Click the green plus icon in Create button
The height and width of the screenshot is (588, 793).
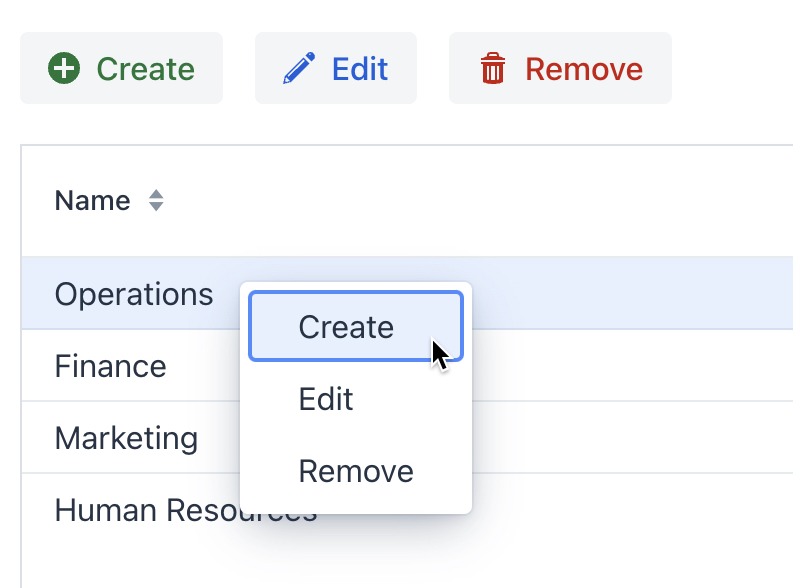65,69
